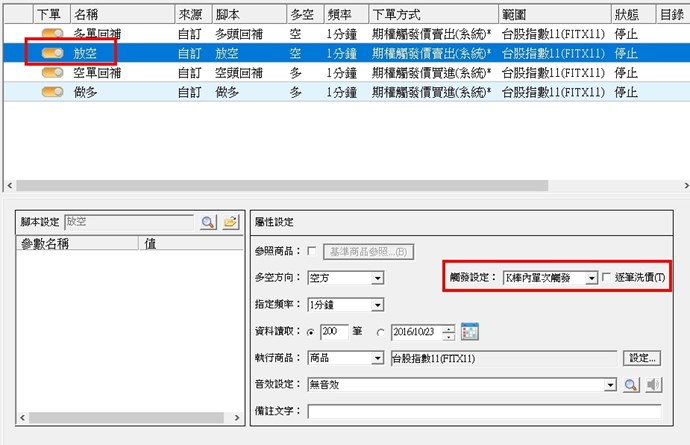
Task: Select the date radio button for data reading
Action: point(380,332)
